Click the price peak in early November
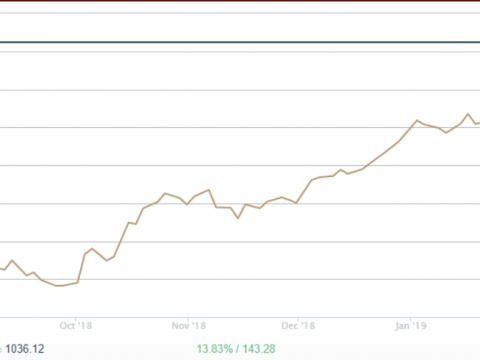Screen dimensions: 480x360 (209, 190)
